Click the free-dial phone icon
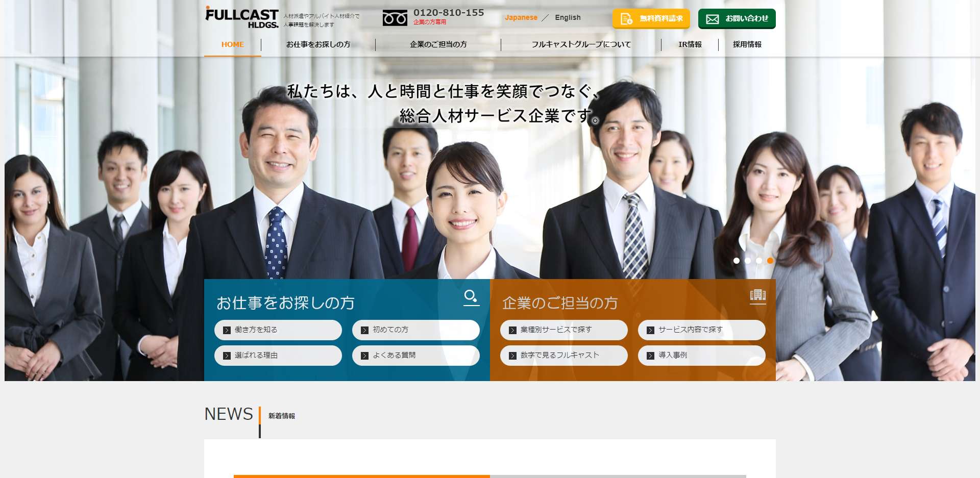 (395, 18)
